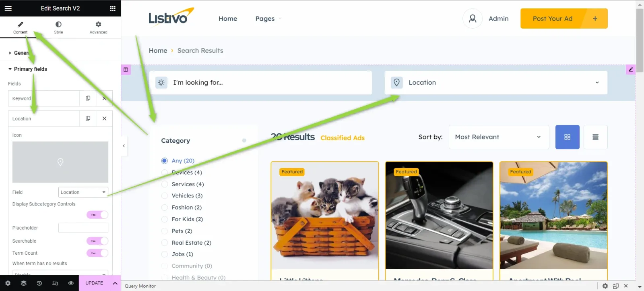
Task: Click the edit widget pencil icon
Action: coord(631,70)
